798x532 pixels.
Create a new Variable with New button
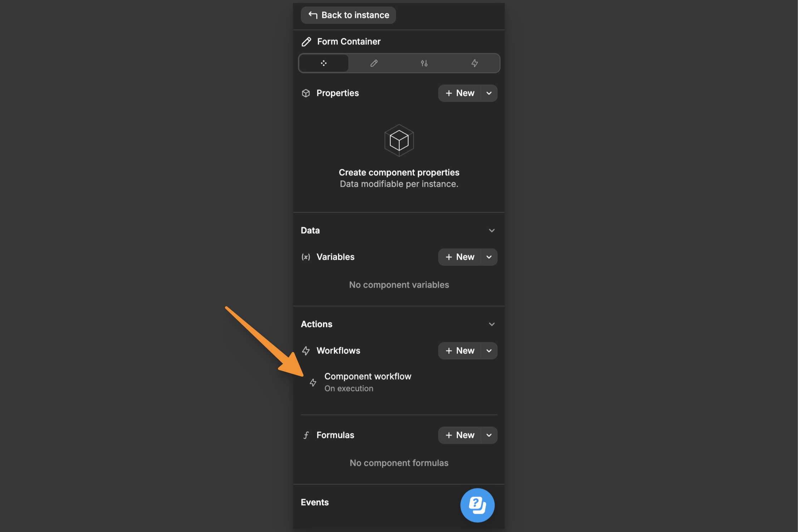[461, 257]
